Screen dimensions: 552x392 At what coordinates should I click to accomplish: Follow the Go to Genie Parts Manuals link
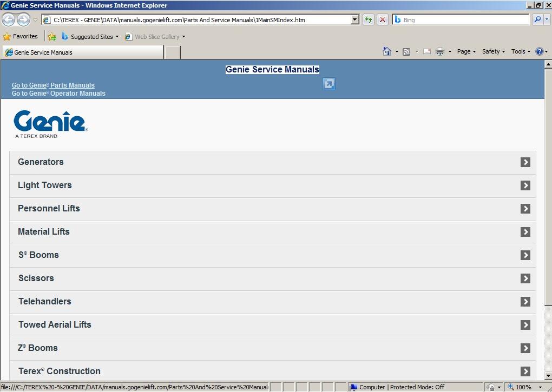coord(53,85)
